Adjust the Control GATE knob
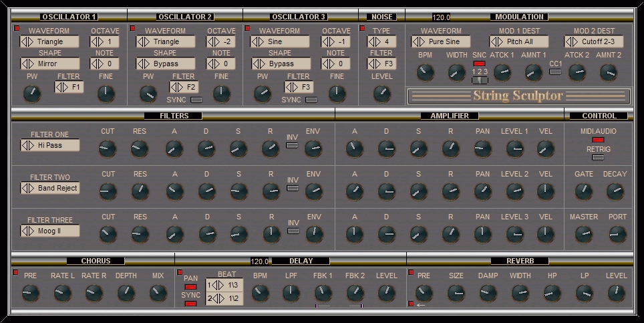This screenshot has height=323, width=644. pyautogui.click(x=584, y=191)
